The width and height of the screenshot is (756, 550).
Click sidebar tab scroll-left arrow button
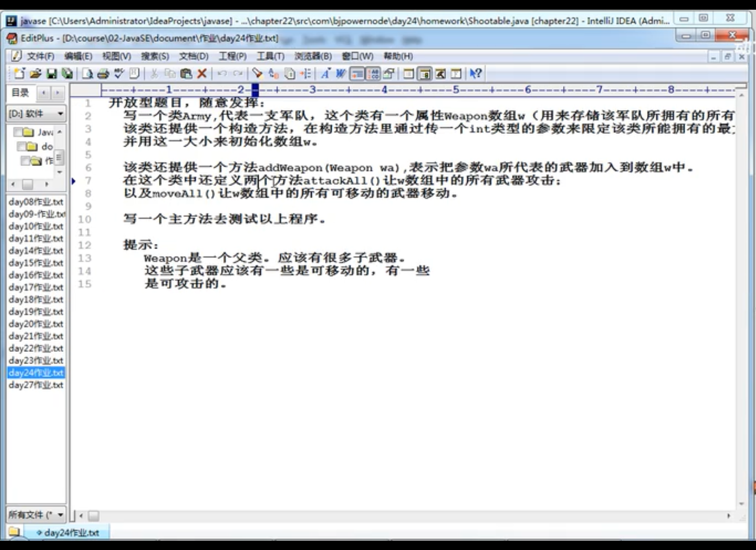[x=44, y=93]
